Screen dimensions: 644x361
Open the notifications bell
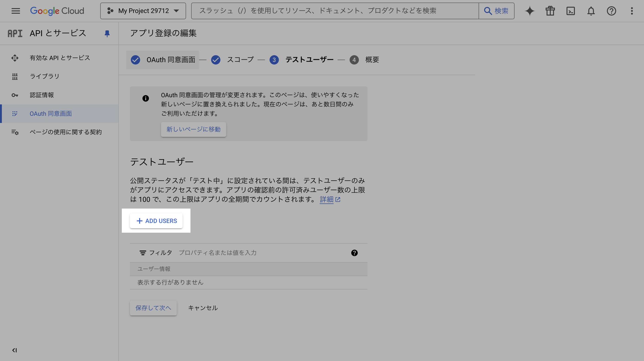pyautogui.click(x=591, y=11)
